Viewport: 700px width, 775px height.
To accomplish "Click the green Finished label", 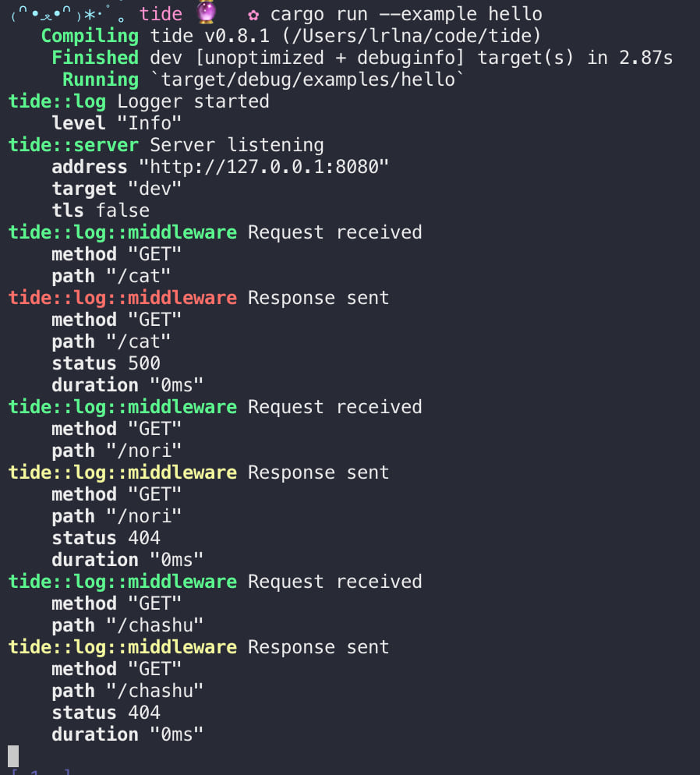I will pyautogui.click(x=95, y=58).
